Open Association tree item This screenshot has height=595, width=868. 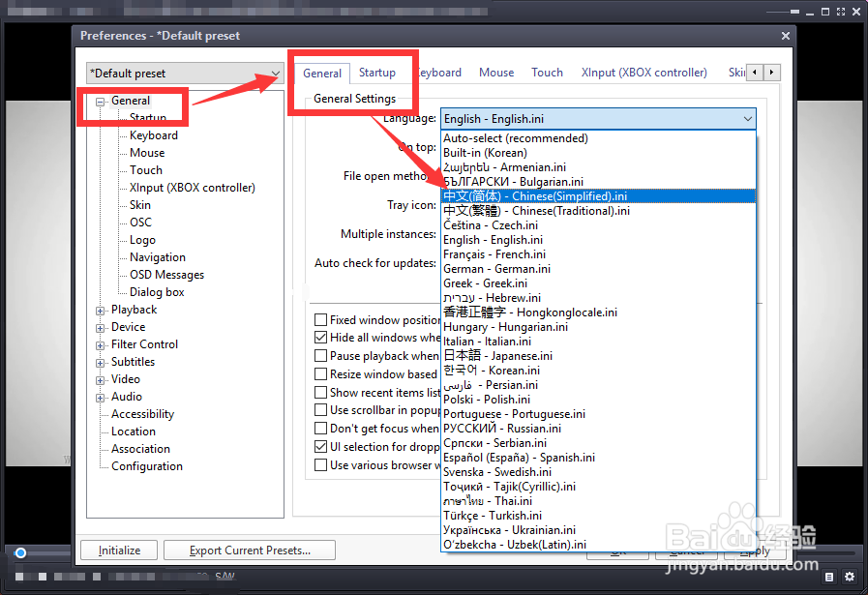point(140,449)
